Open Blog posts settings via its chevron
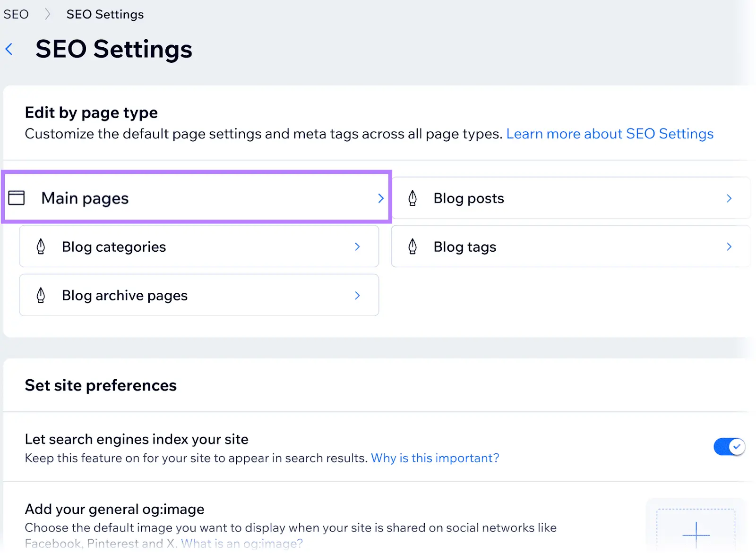This screenshot has height=553, width=756. pos(729,198)
